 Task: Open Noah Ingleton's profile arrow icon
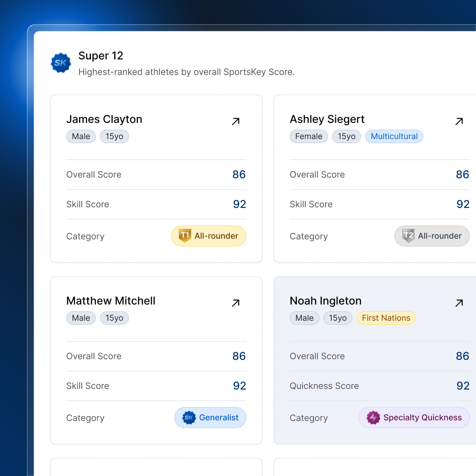click(x=459, y=303)
